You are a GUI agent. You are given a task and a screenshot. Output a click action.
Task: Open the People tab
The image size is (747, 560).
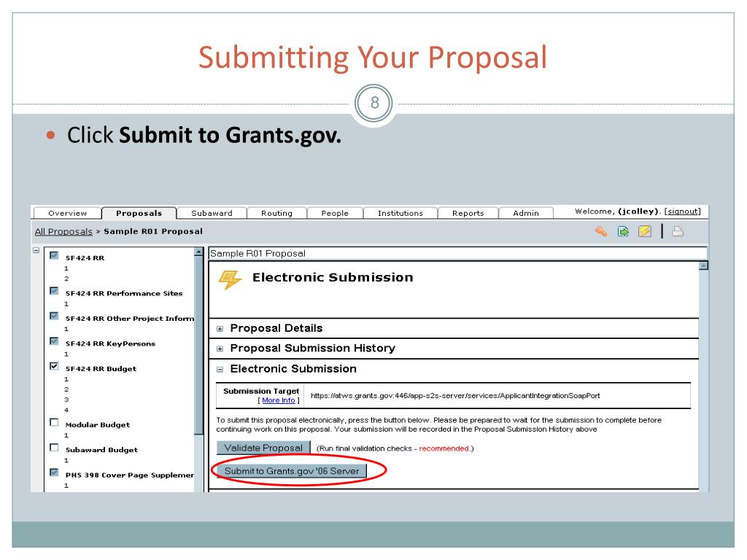335,214
